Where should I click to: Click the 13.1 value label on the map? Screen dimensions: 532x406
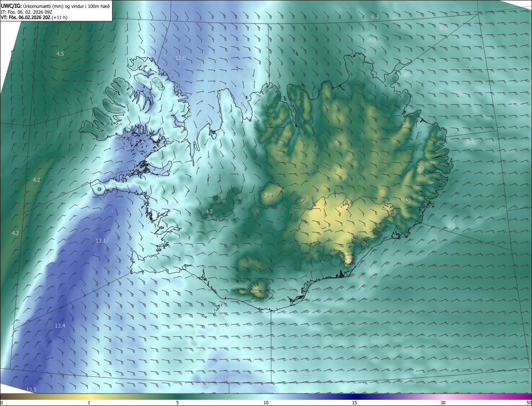(x=101, y=241)
